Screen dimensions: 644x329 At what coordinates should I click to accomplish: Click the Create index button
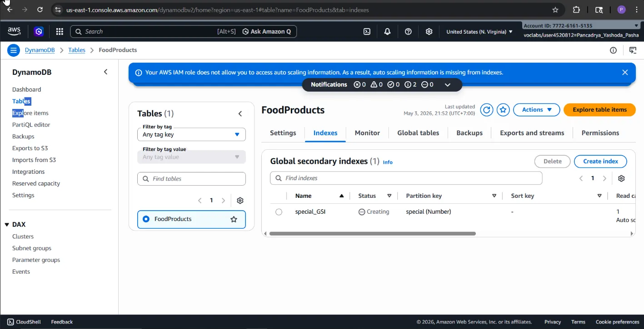click(x=600, y=161)
